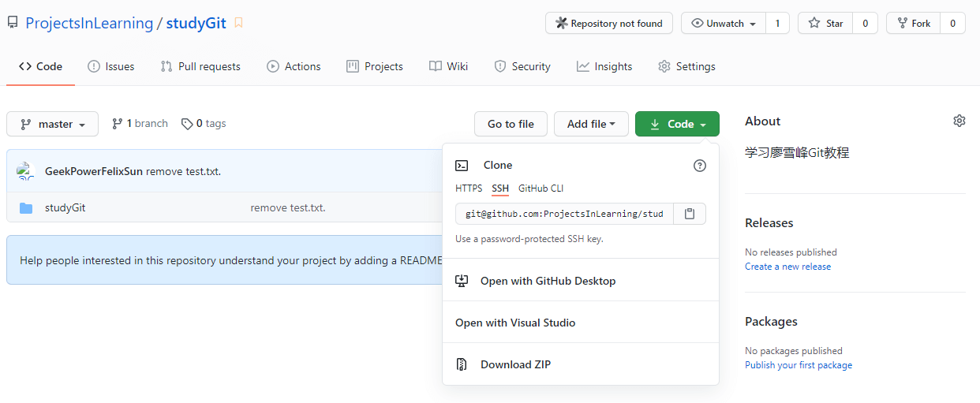Click the SSH clone URL text field

[x=564, y=214]
